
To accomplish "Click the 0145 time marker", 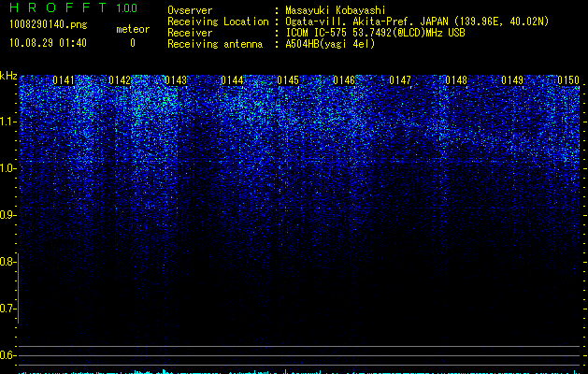I will 288,80.
